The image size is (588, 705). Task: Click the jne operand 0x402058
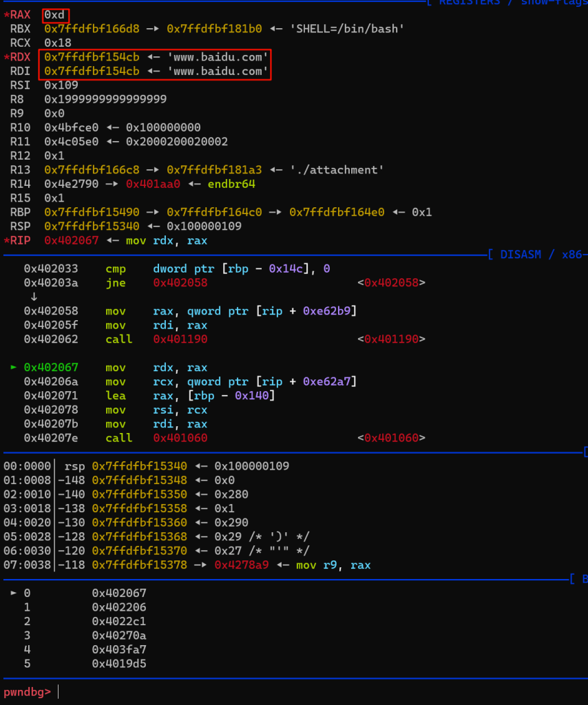pyautogui.click(x=180, y=283)
